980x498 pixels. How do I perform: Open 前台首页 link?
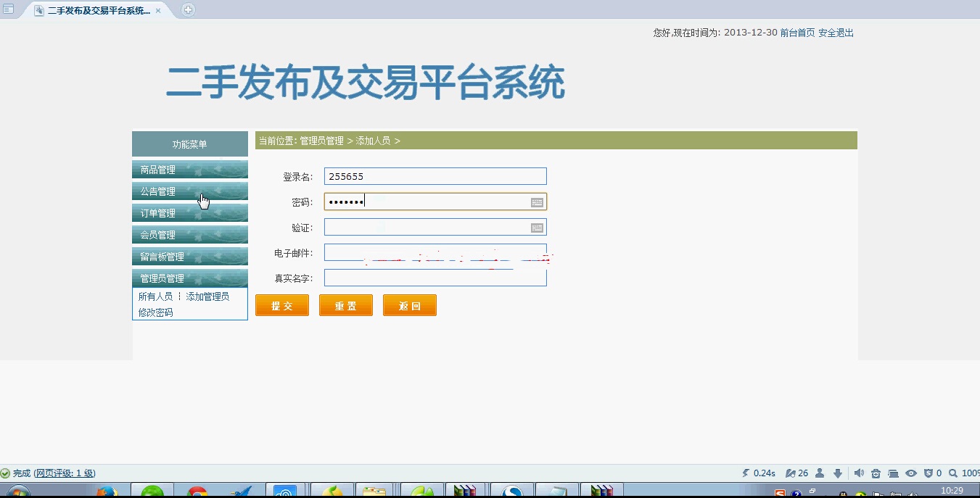click(797, 33)
